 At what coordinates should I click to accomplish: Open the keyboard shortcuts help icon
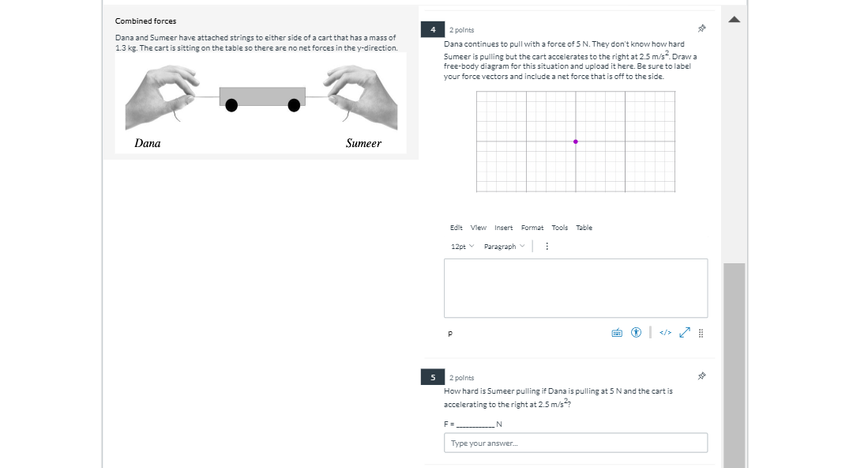click(x=616, y=332)
